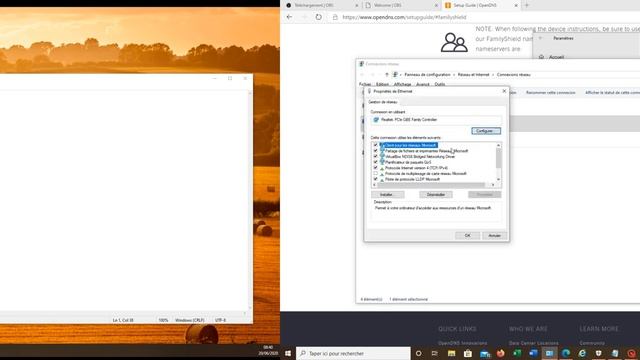Toggle Protocole Internet version 4 checkbox
This screenshot has height=360, width=640.
tap(376, 168)
